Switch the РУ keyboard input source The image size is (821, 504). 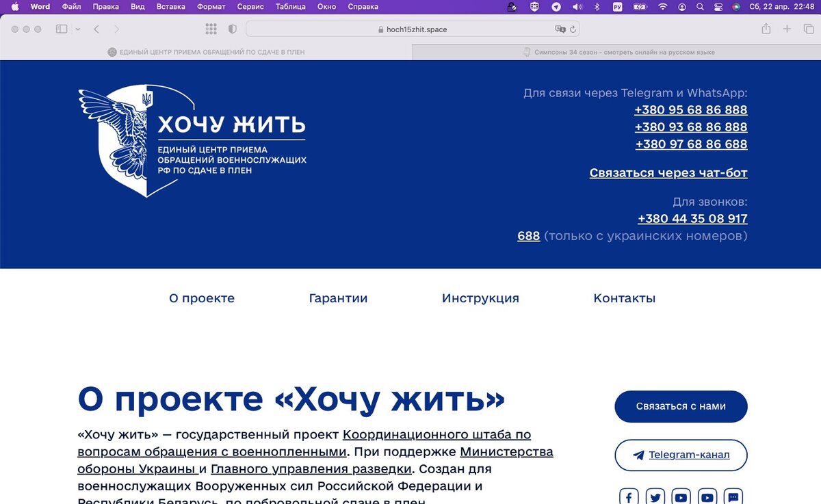coord(618,7)
